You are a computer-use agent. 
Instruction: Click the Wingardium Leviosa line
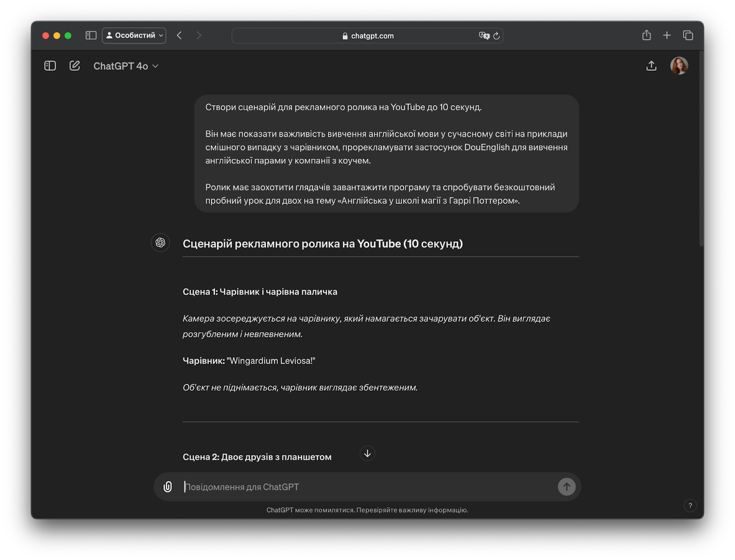249,361
